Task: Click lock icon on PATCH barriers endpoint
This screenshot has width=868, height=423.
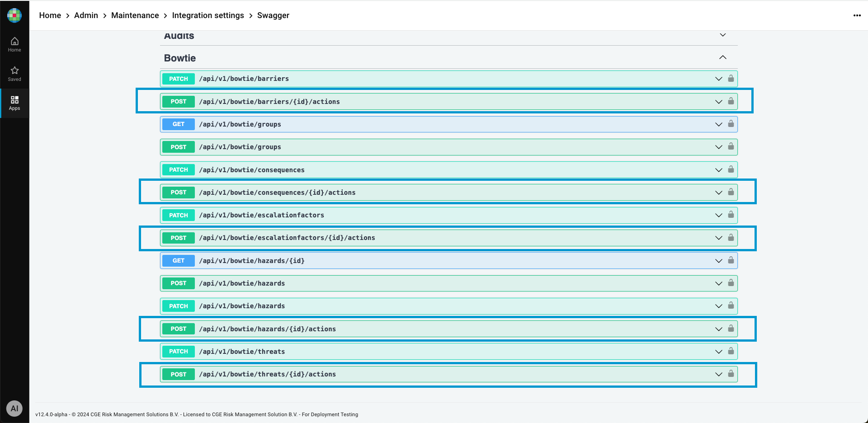Action: [x=731, y=79]
